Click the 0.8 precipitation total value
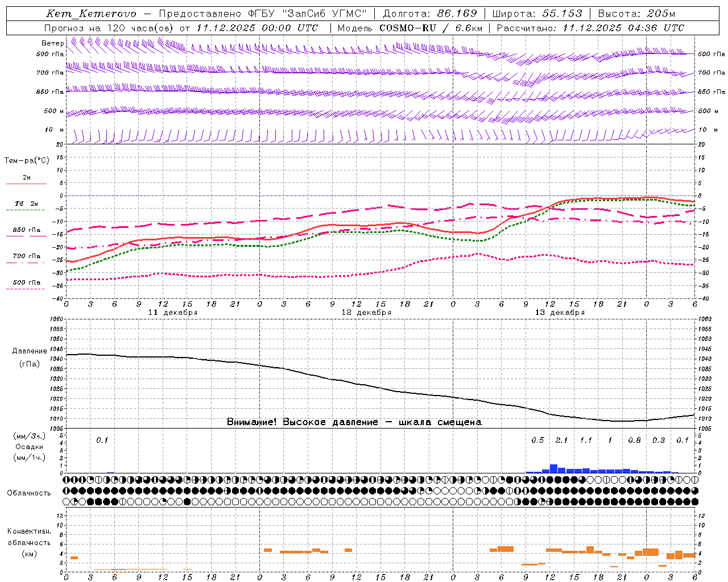The image size is (728, 582). pyautogui.click(x=634, y=440)
